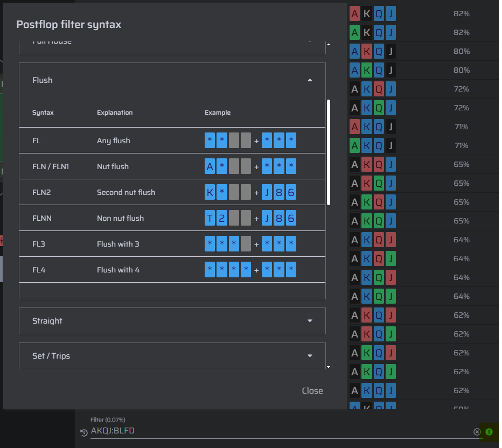Click the first hand row showing 80%
The image size is (502, 448).
tap(423, 51)
